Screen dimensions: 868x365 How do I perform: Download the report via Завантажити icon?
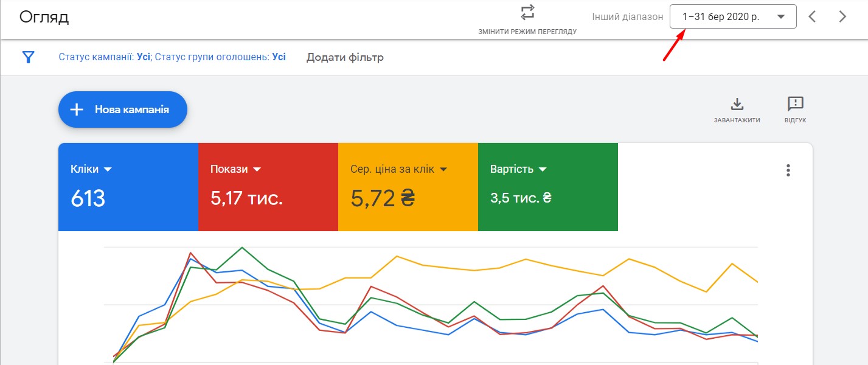(x=737, y=104)
